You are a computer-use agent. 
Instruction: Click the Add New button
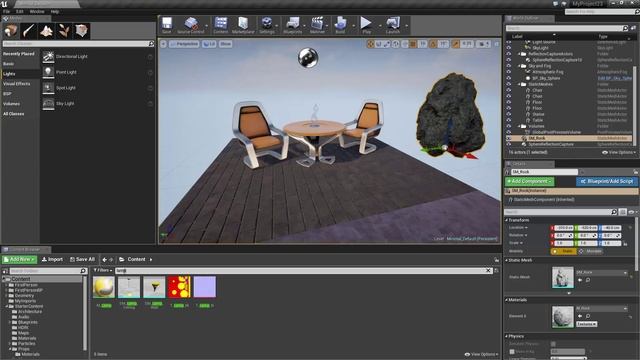tap(19, 259)
